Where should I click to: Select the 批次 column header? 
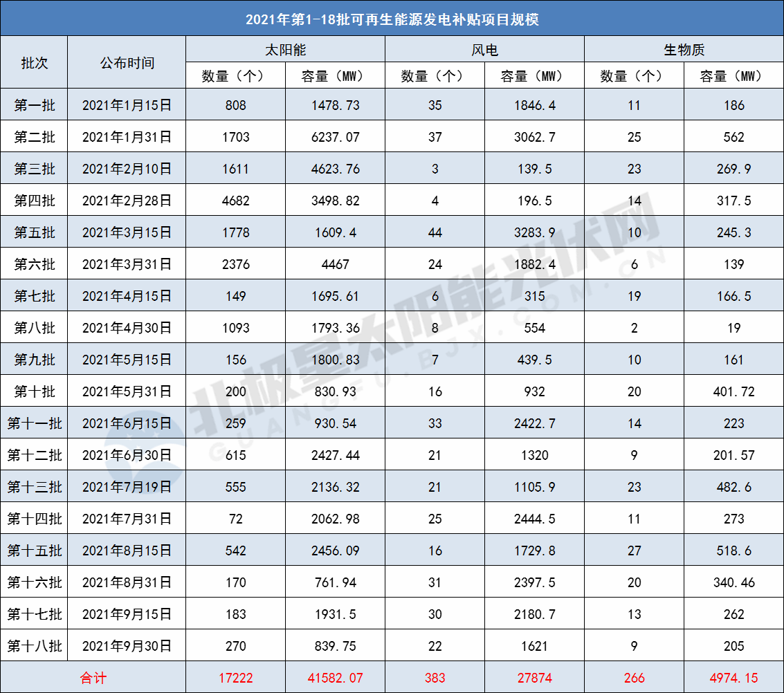click(x=34, y=62)
